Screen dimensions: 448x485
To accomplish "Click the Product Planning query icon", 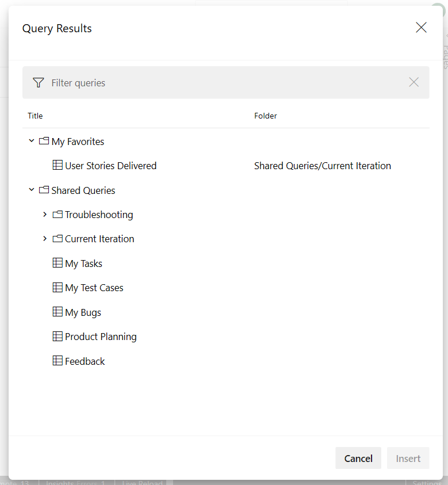I will [58, 337].
